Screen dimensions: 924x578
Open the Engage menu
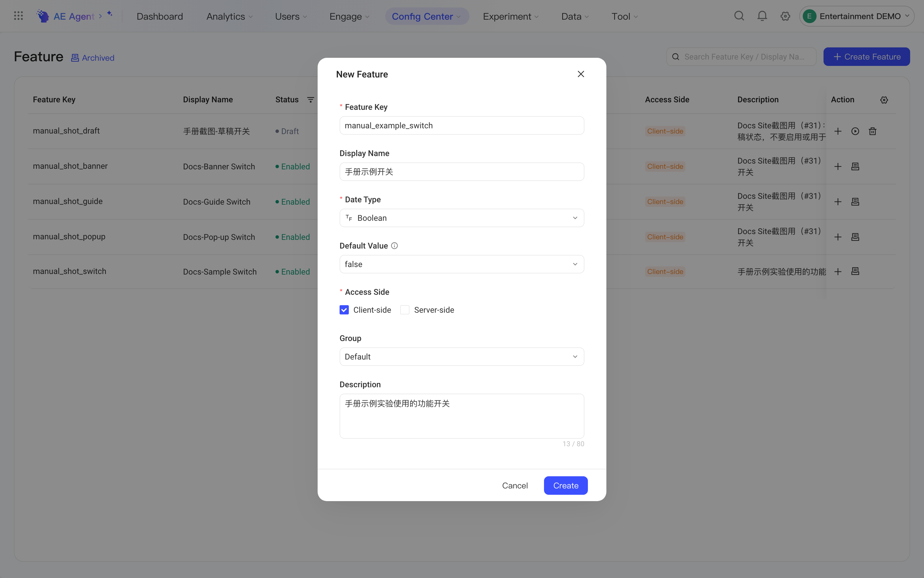(349, 16)
